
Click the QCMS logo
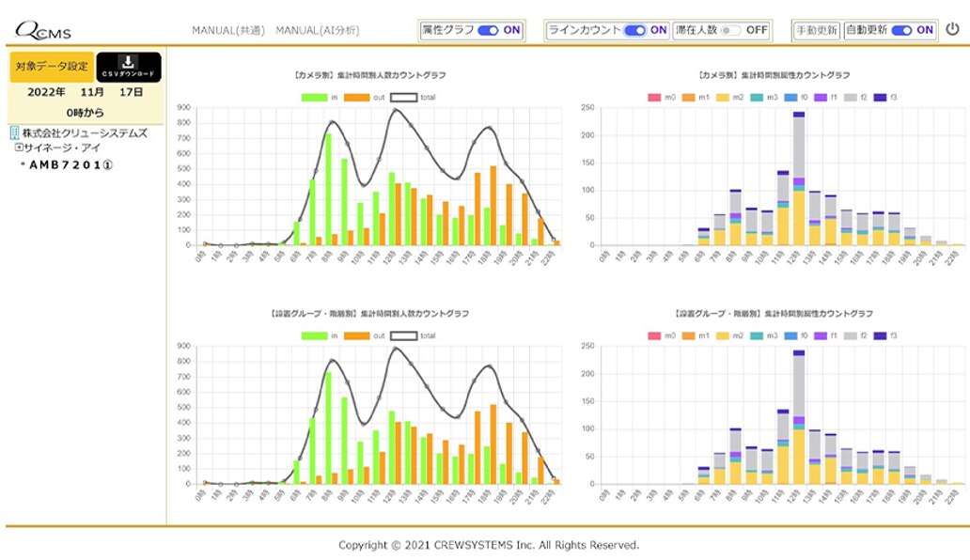click(43, 31)
